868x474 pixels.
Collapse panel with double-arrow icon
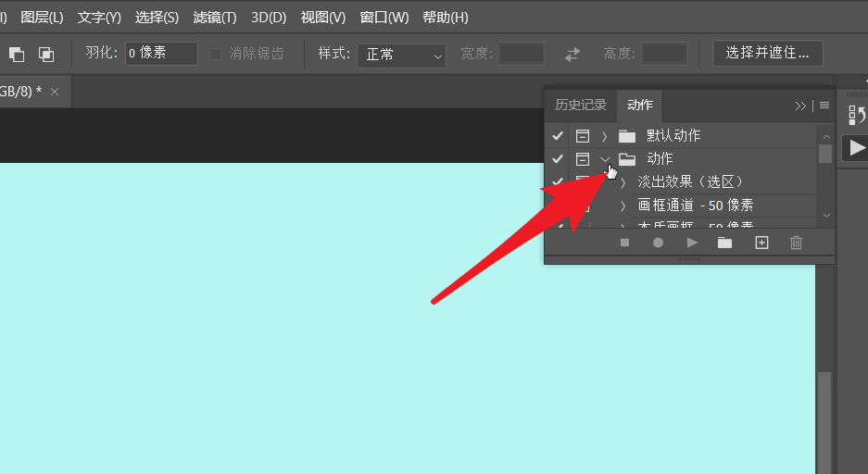[800, 106]
